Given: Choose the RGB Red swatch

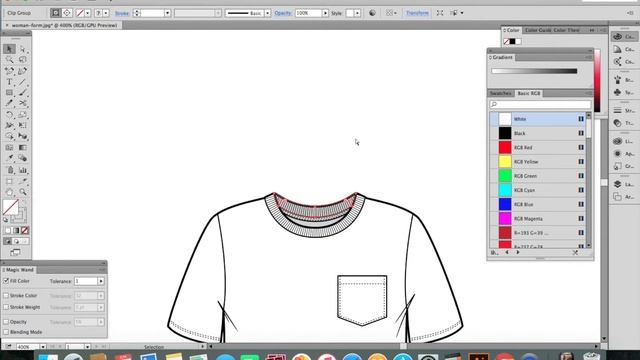Looking at the screenshot, I should tap(538, 147).
